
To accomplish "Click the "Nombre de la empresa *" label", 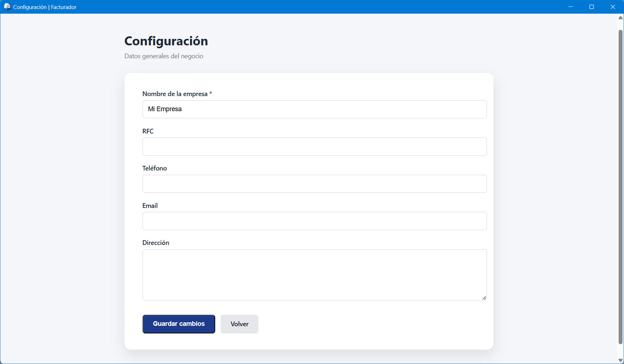I will tap(177, 94).
